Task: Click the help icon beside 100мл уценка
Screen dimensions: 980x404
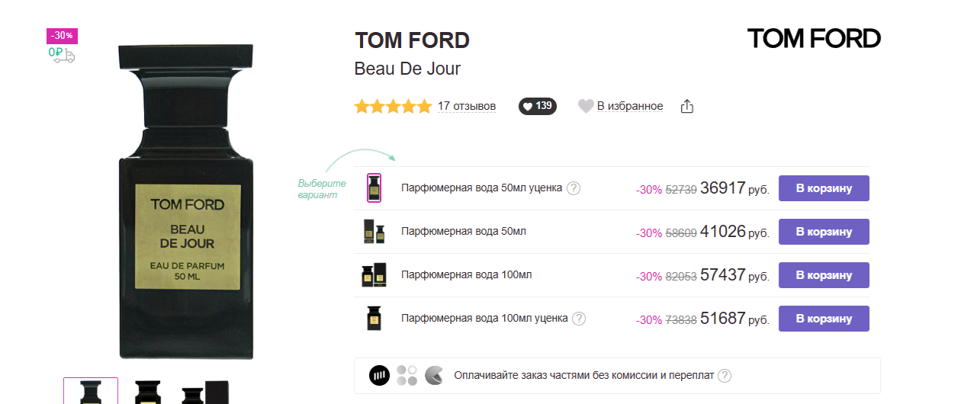Action: click(x=580, y=319)
